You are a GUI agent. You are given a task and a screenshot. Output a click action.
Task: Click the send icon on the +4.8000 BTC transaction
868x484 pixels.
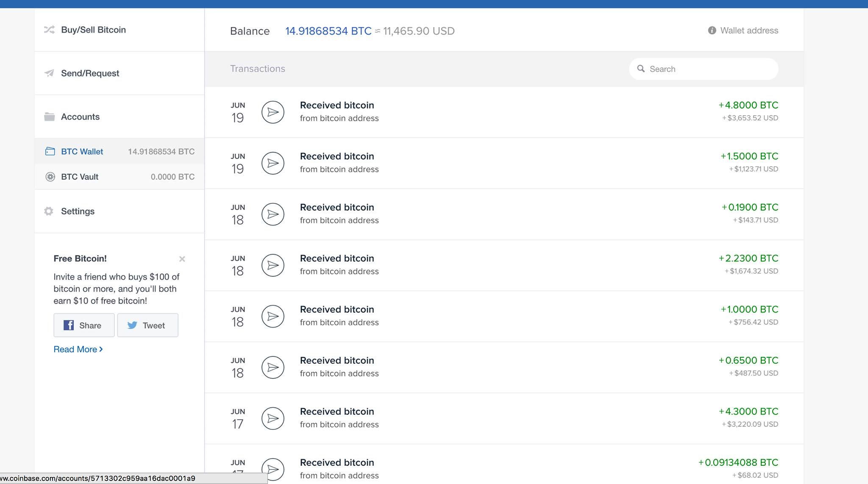click(273, 112)
